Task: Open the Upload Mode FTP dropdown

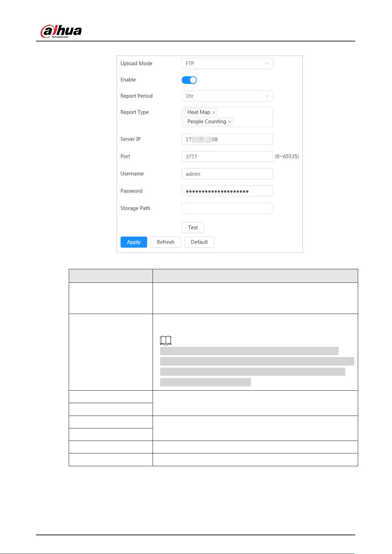Action: 227,63
